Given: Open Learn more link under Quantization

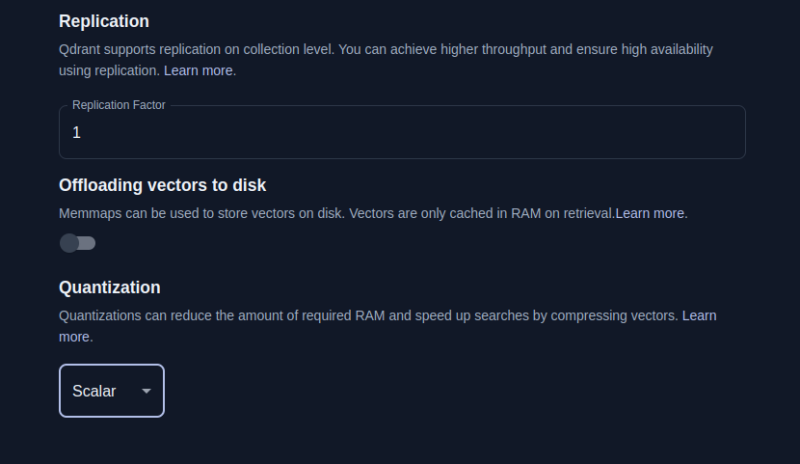Looking at the screenshot, I should (x=699, y=315).
